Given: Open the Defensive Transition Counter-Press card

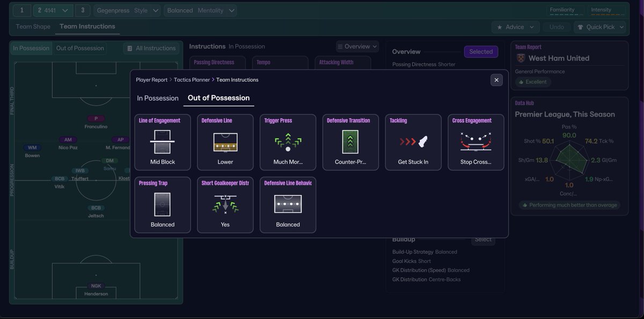Looking at the screenshot, I should click(350, 142).
